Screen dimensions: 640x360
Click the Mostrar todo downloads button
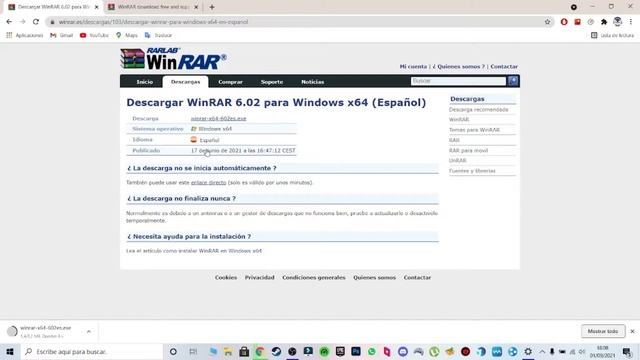coord(603,331)
